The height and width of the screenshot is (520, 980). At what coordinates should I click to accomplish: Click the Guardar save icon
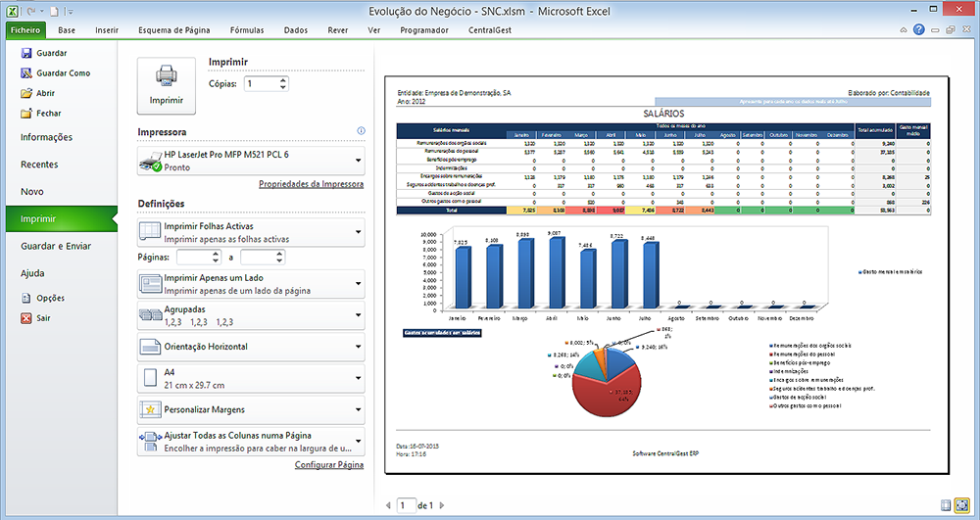tap(26, 53)
